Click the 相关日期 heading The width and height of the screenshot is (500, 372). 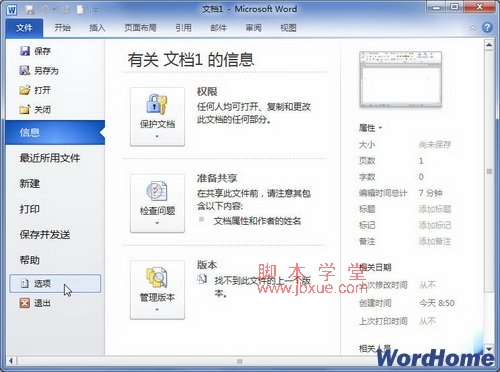click(x=375, y=267)
